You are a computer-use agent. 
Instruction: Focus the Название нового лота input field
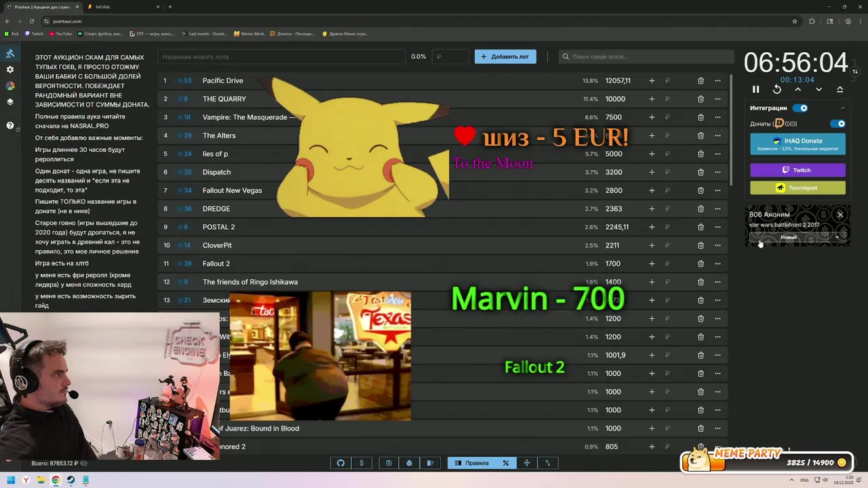point(281,57)
